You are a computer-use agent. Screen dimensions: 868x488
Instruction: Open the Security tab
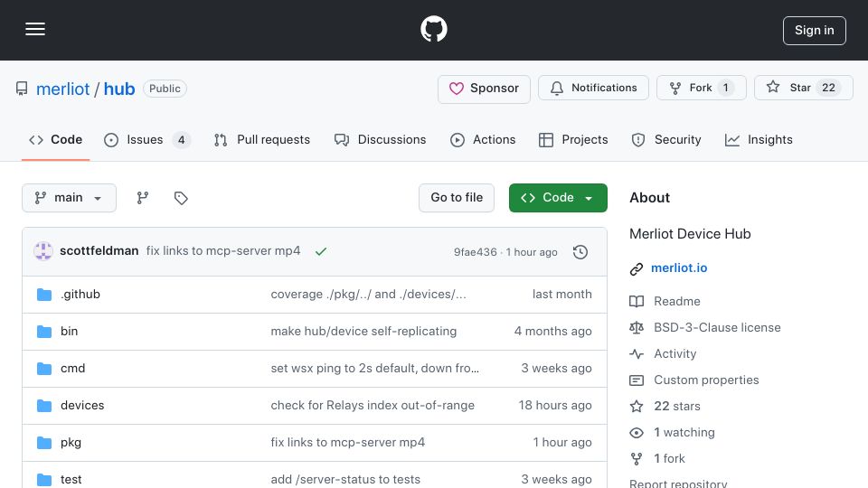pos(666,140)
